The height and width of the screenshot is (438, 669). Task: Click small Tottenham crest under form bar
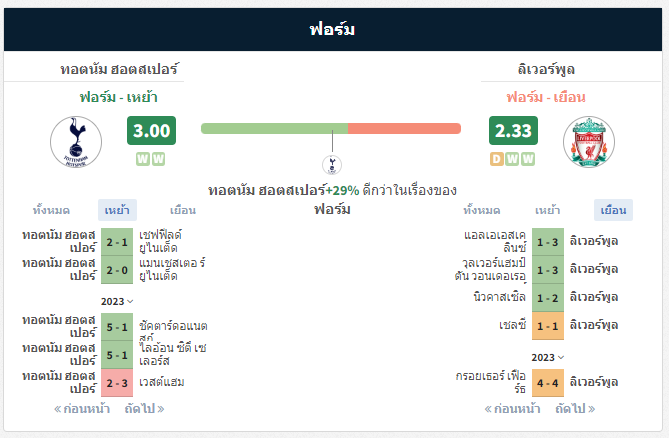332,165
